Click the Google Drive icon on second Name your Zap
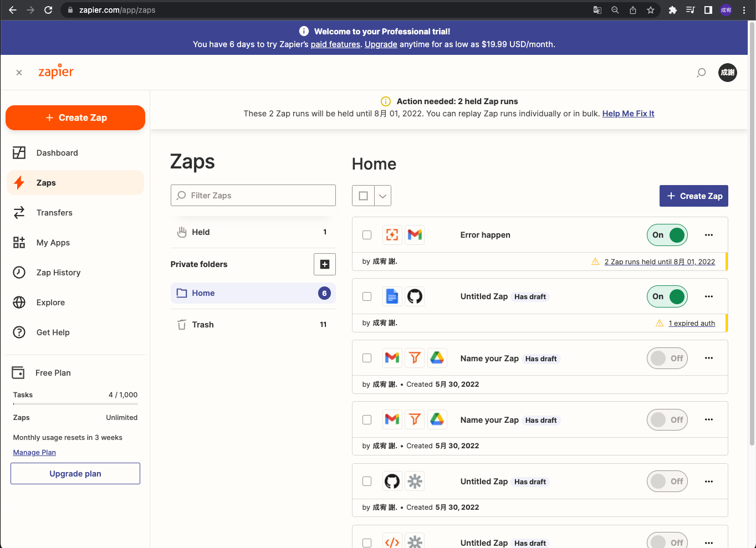 click(x=437, y=419)
